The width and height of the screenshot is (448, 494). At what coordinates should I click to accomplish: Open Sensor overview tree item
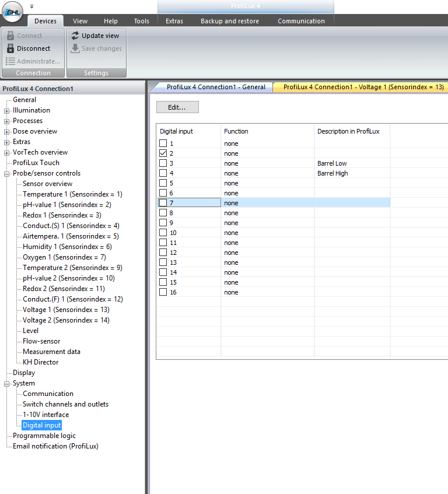point(47,184)
